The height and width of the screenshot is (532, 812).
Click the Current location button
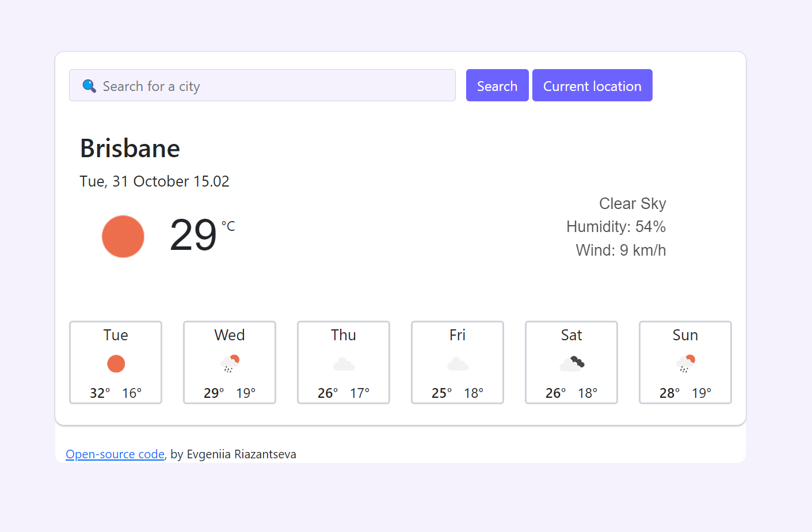pyautogui.click(x=592, y=85)
